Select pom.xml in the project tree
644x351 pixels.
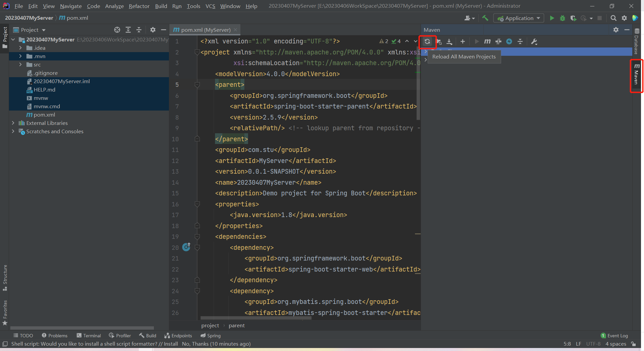click(x=44, y=115)
